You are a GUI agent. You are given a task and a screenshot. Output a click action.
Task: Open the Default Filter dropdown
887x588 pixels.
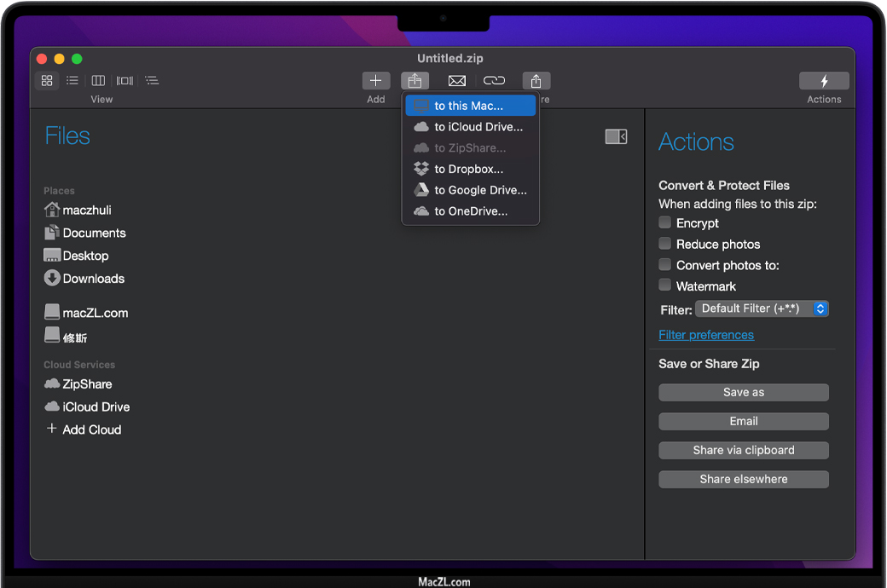(x=762, y=308)
